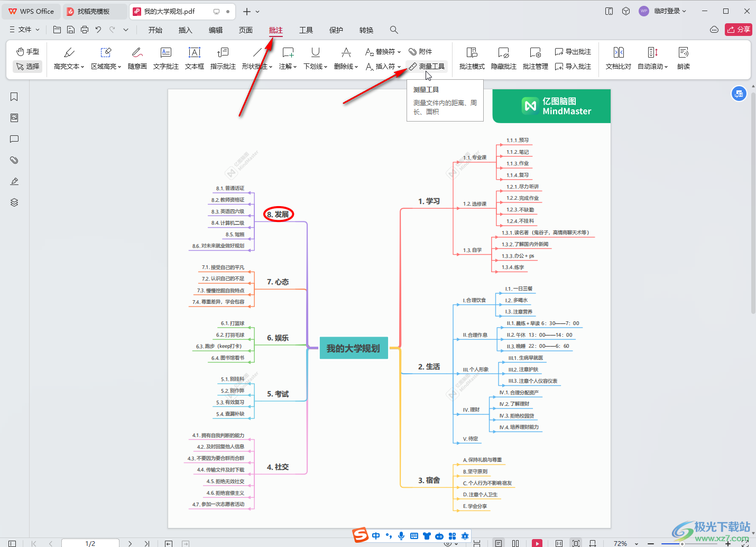Switch to the Convert tab
This screenshot has width=756, height=547.
pyautogui.click(x=366, y=30)
